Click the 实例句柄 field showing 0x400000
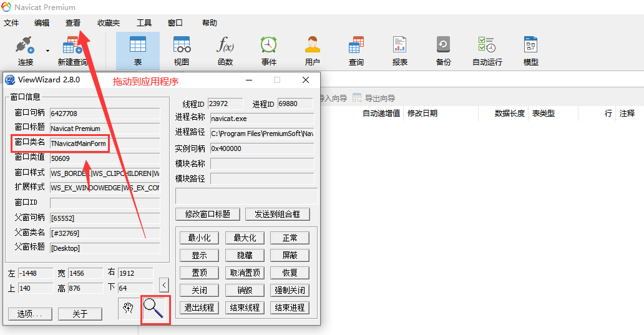This screenshot has height=335, width=644. coord(262,148)
